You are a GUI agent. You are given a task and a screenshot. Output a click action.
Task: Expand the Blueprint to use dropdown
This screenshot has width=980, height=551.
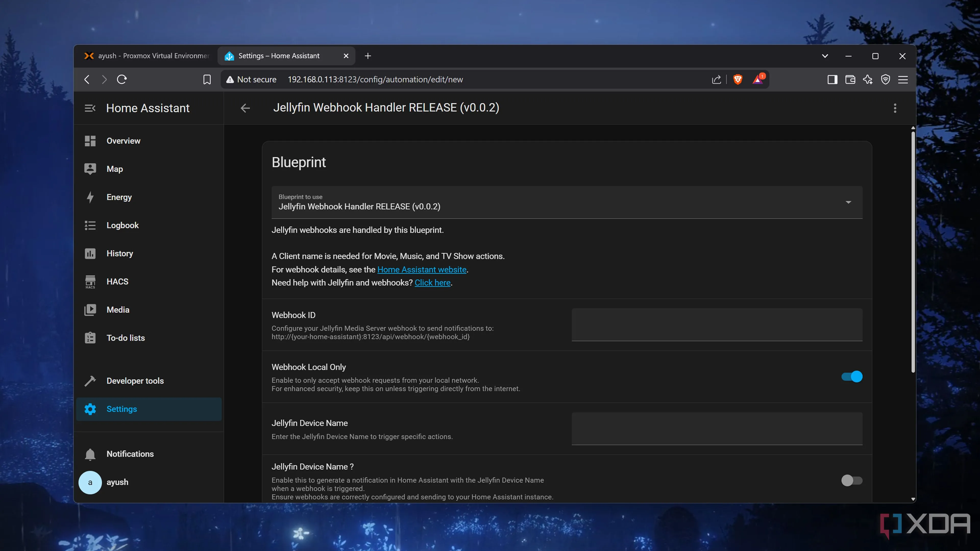[567, 202]
